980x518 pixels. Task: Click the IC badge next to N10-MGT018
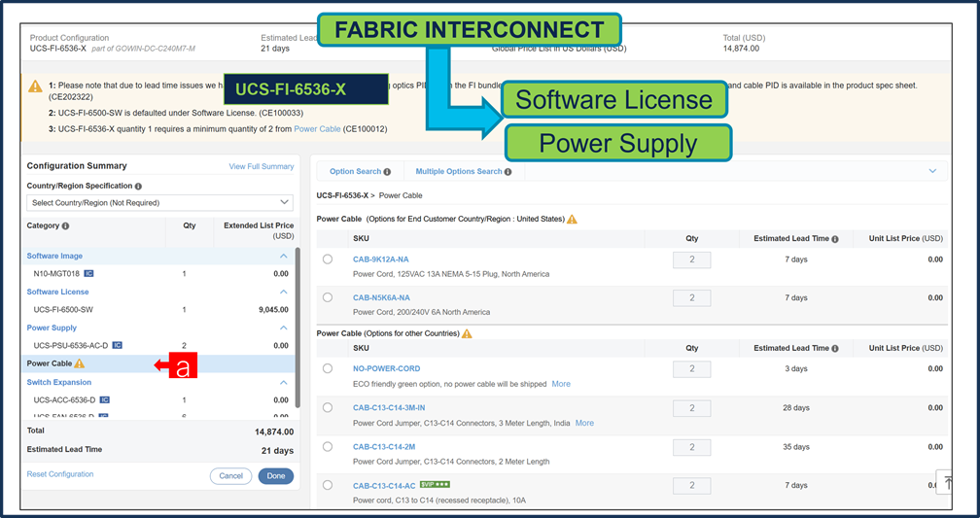click(x=88, y=274)
